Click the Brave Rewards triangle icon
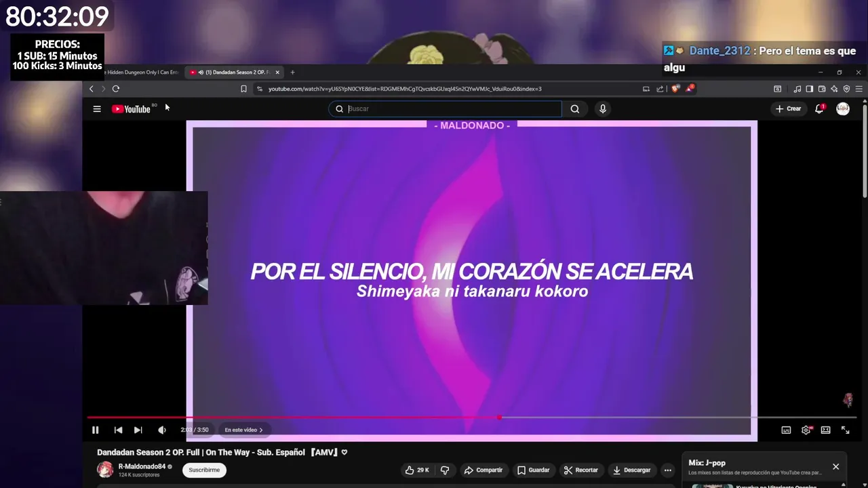 coord(689,88)
